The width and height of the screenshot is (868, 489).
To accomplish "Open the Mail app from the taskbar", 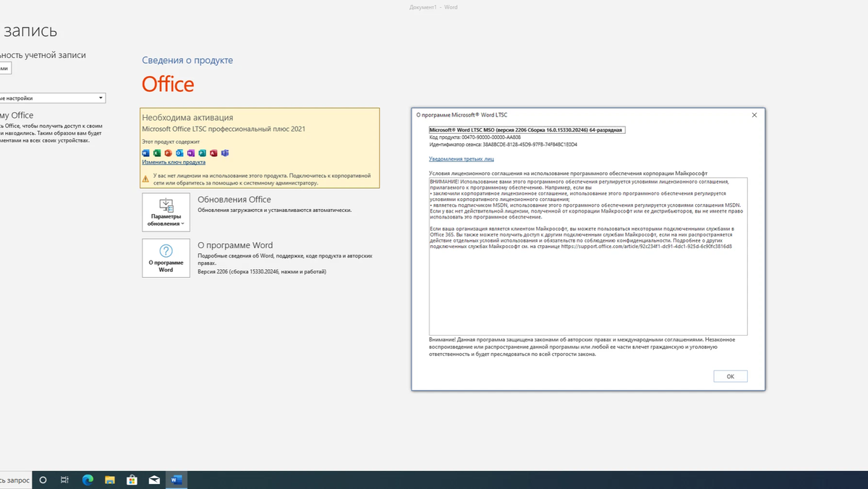I will tap(154, 480).
